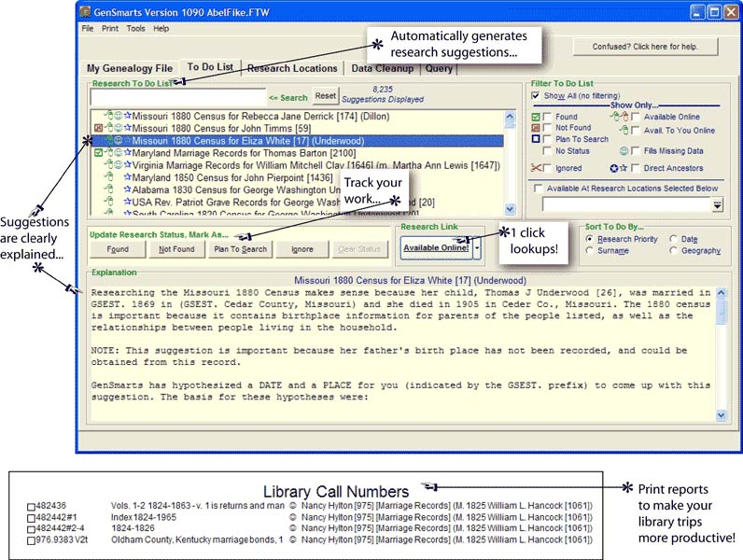Switch to the Research Locations tab

point(292,68)
